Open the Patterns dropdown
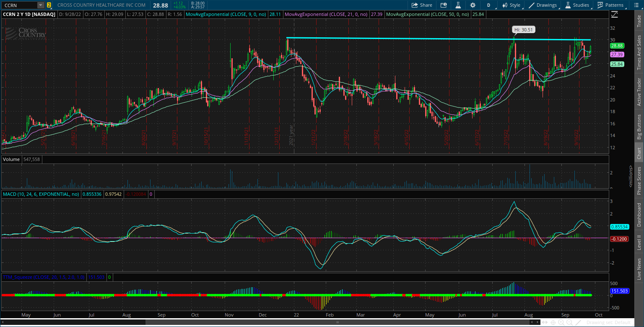Viewport: 644px width, 327px height. [611, 5]
